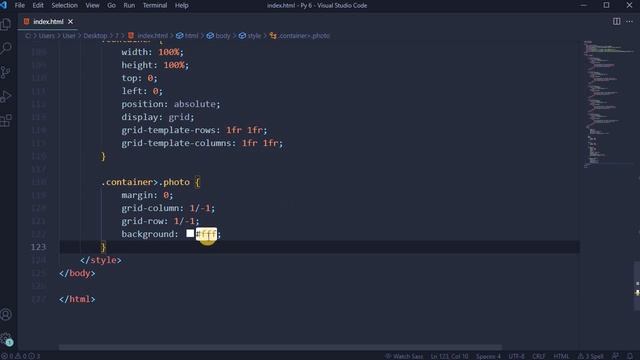Click the .container>.photo selector text
The height and width of the screenshot is (360, 640).
[x=146, y=182]
